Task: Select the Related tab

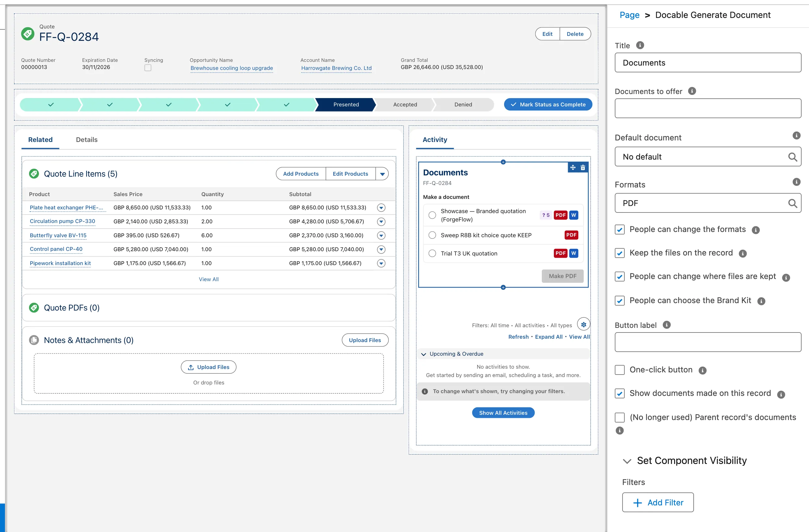Action: click(x=40, y=140)
